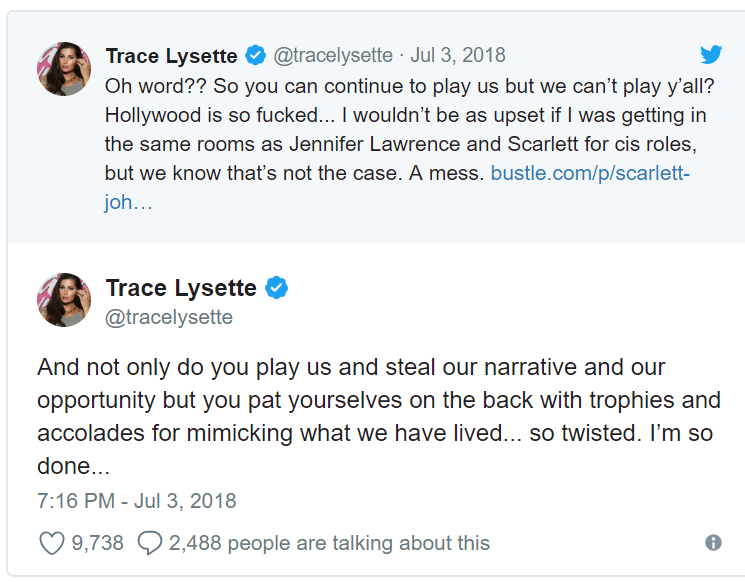Open the Twitter ads info icon
This screenshot has width=745, height=582.
[x=713, y=543]
